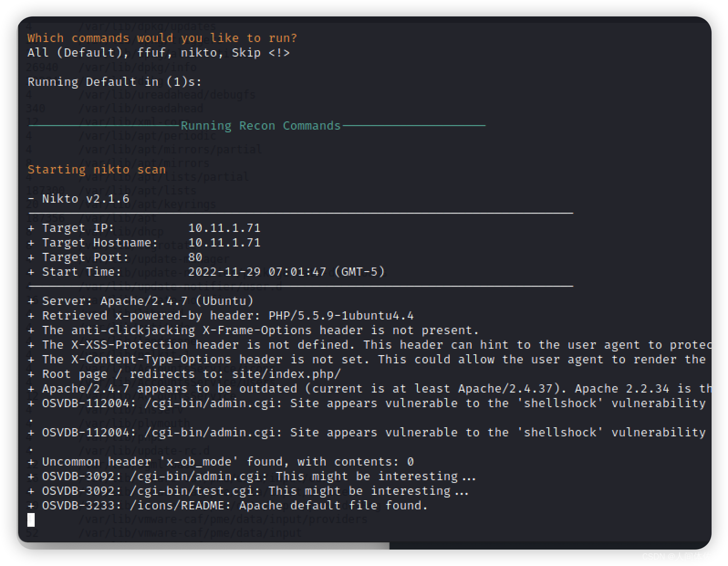Image resolution: width=728 pixels, height=566 pixels.
Task: Click the Target Hostname line
Action: point(144,242)
